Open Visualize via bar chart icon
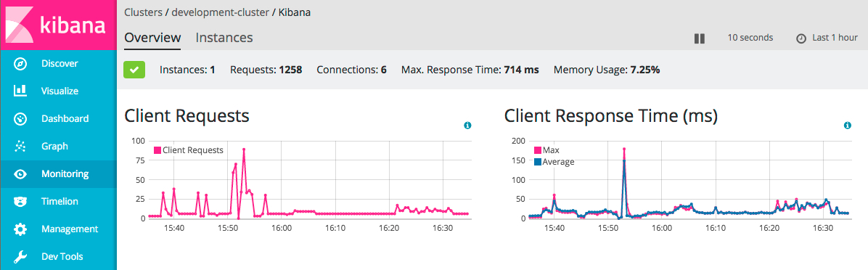The height and width of the screenshot is (270, 868). (20, 91)
